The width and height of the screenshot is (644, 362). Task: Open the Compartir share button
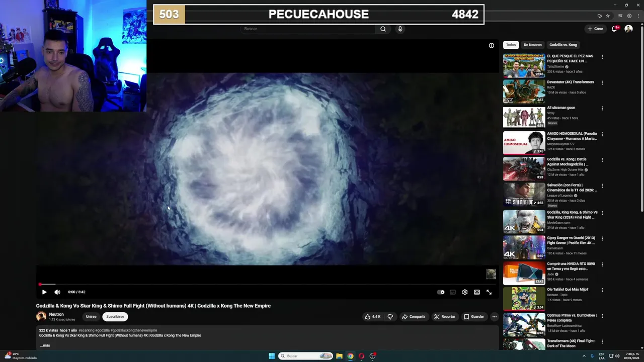point(414,317)
